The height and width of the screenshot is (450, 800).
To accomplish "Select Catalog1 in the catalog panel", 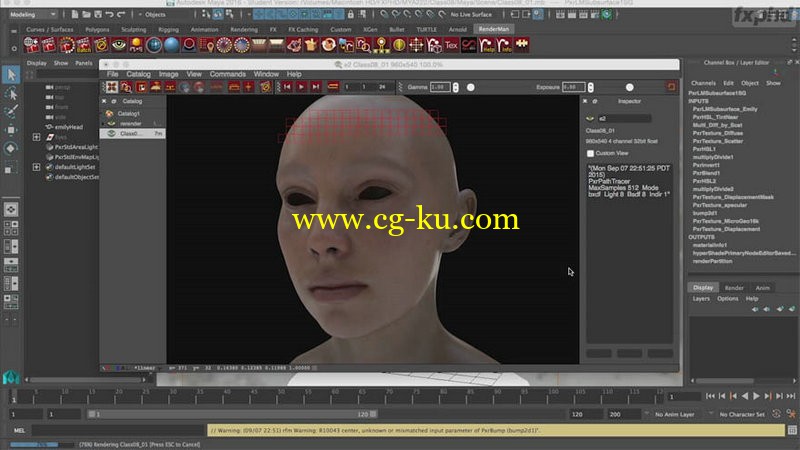I will 128,114.
